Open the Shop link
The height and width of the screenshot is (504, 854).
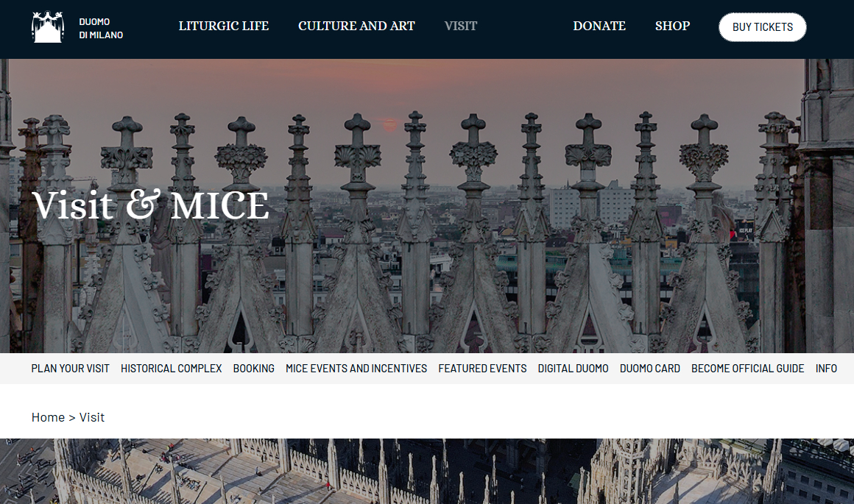[x=672, y=26]
